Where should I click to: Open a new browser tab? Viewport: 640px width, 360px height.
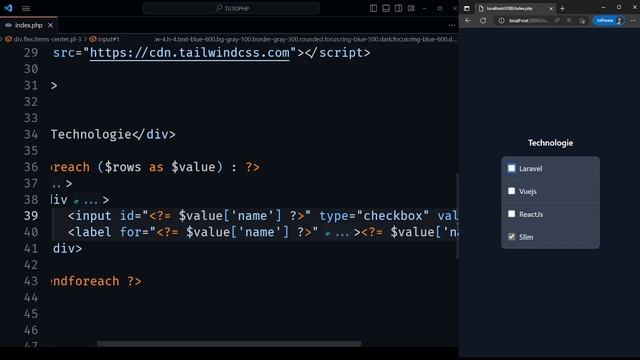coord(562,8)
